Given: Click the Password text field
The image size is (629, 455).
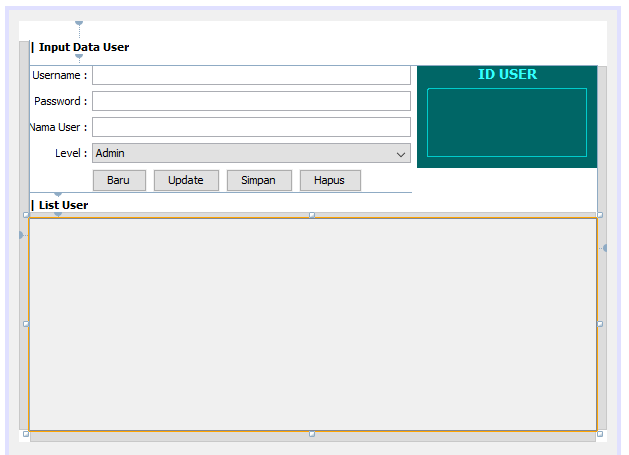Looking at the screenshot, I should click(x=251, y=101).
